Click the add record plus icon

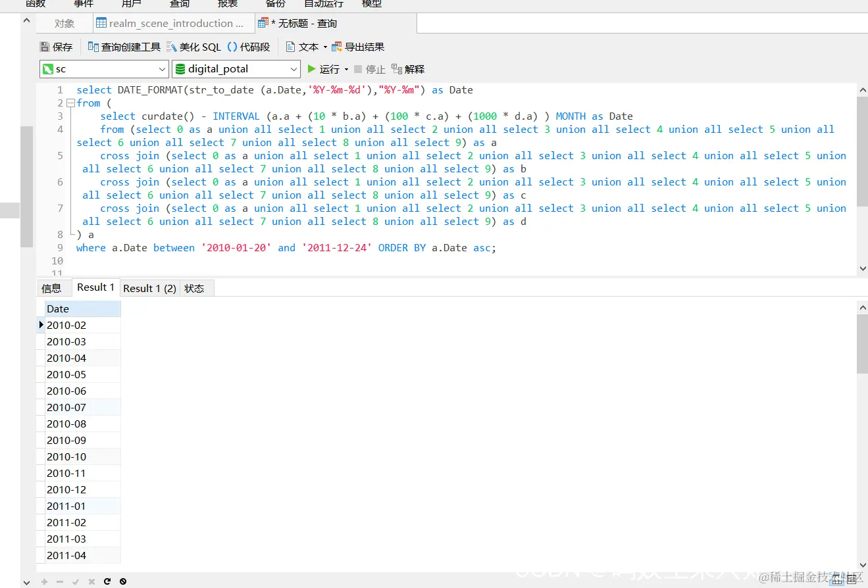45,581
